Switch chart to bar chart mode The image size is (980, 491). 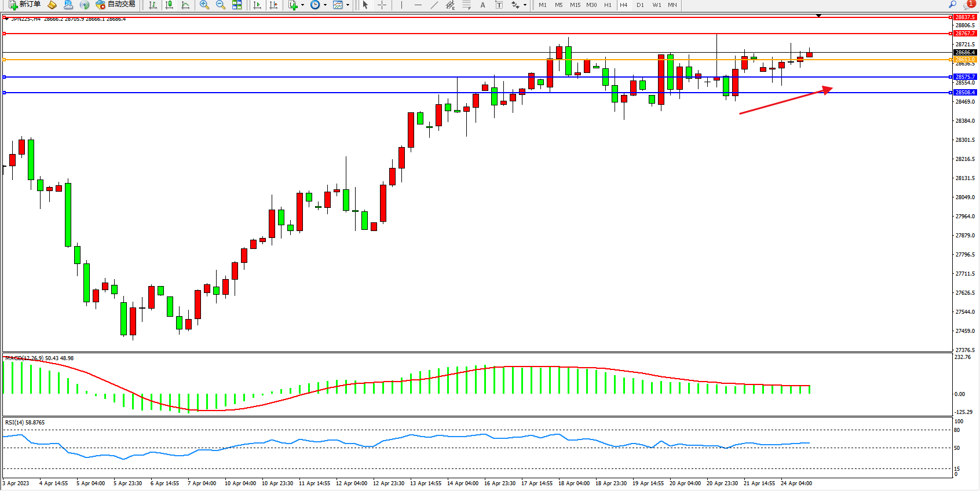[153, 5]
